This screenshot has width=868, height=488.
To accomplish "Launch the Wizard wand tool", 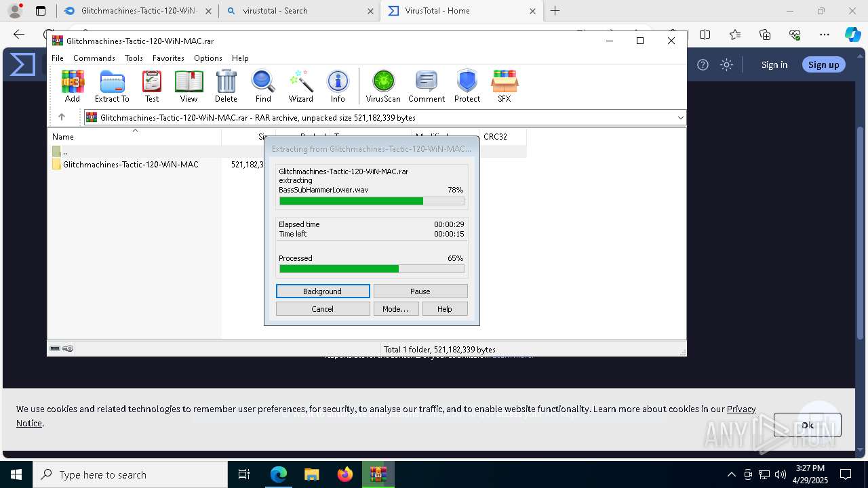I will point(300,86).
